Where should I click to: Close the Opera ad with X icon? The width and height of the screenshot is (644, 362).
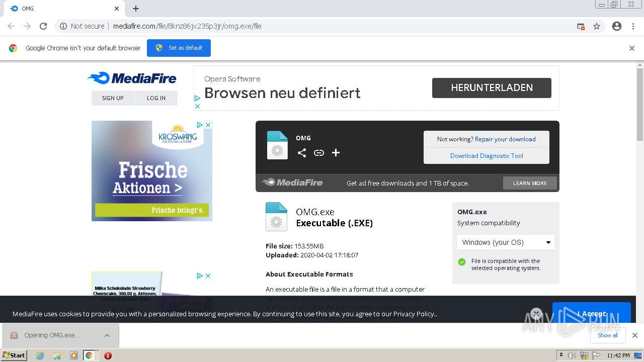coord(197,106)
